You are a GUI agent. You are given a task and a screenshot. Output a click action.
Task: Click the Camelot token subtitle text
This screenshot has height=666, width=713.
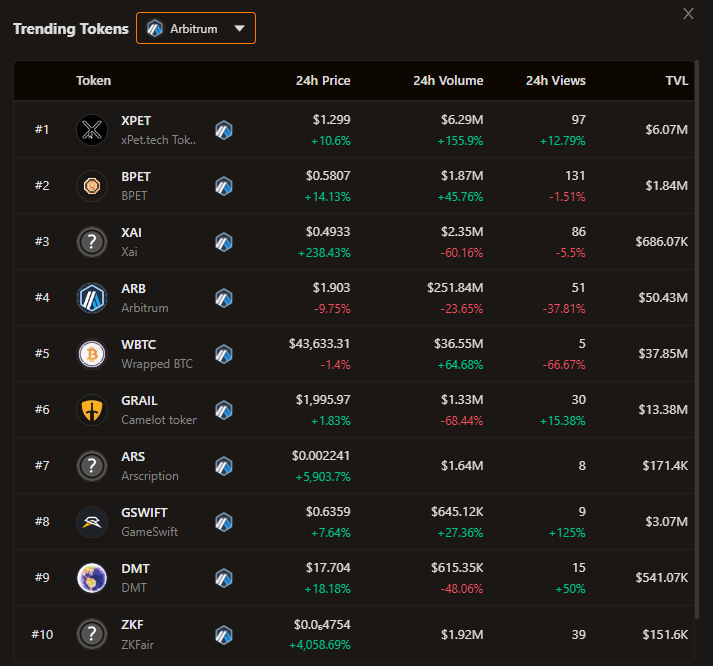(x=159, y=420)
